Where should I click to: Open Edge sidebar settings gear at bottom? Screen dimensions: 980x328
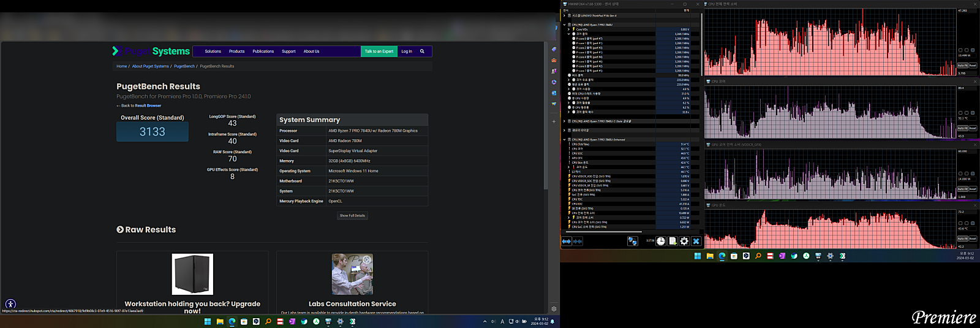(x=554, y=309)
